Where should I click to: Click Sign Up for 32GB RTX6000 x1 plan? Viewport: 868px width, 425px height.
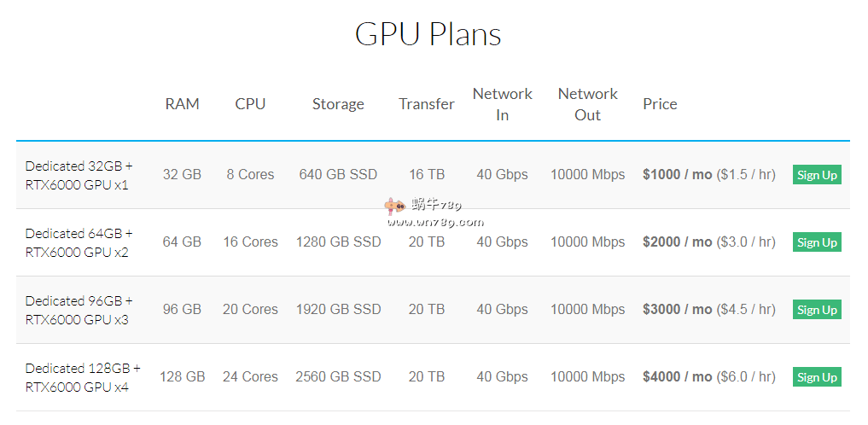[817, 175]
